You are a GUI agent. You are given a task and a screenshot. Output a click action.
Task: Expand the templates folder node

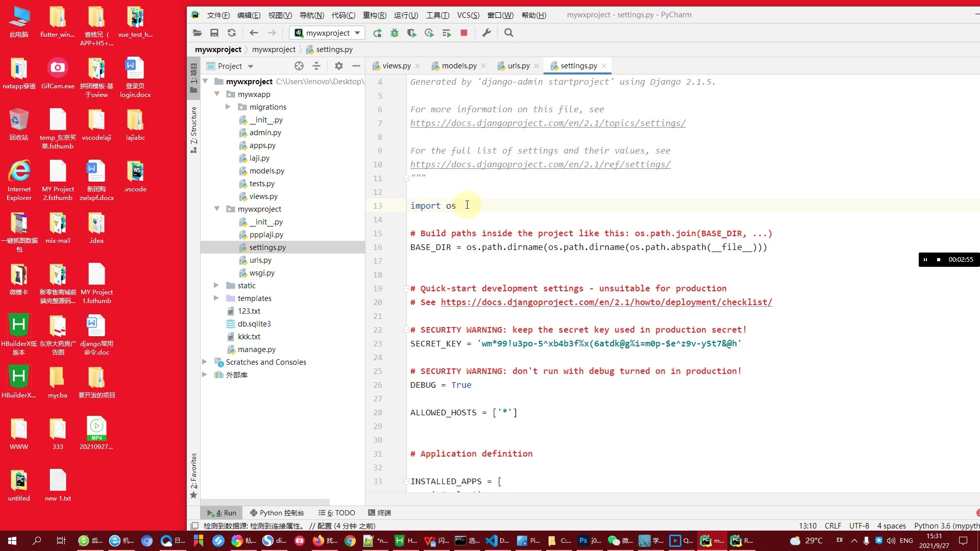click(x=216, y=298)
